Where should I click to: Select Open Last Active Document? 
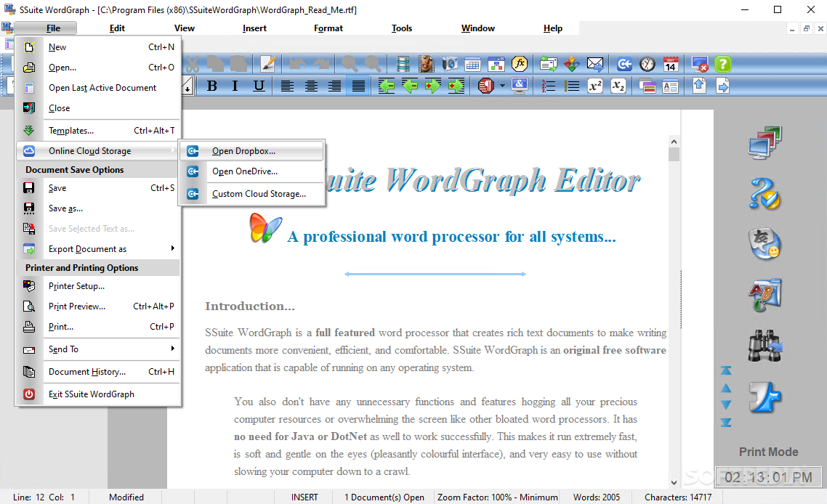pyautogui.click(x=98, y=88)
